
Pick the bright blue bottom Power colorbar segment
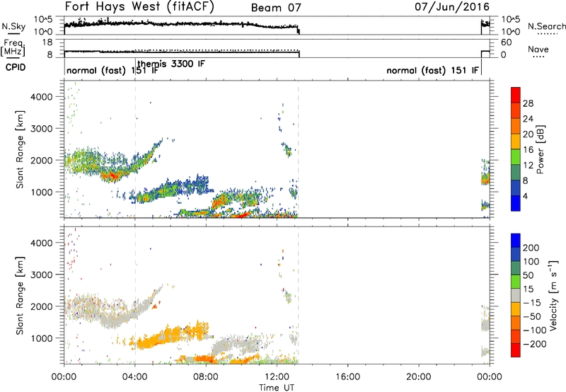[x=516, y=203]
